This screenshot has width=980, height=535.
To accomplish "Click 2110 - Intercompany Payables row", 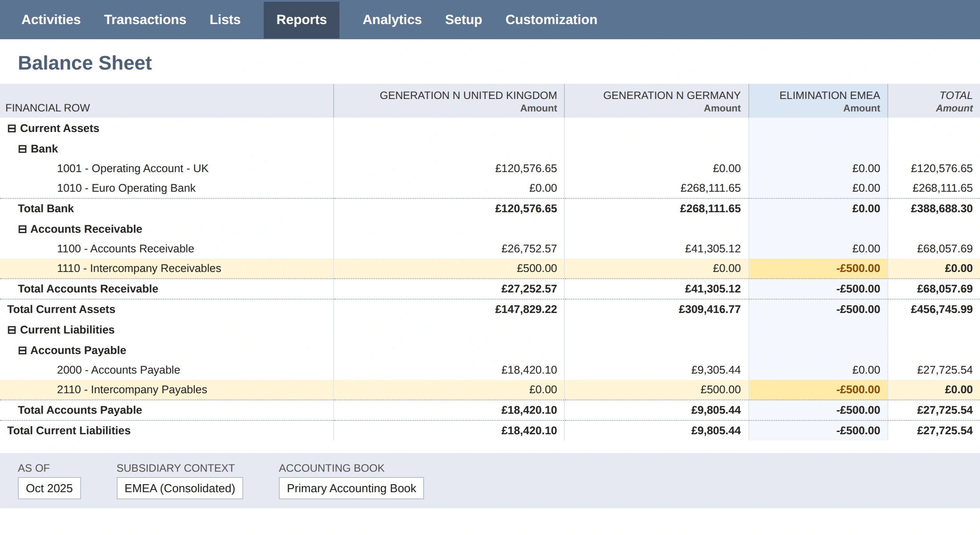I will [490, 390].
